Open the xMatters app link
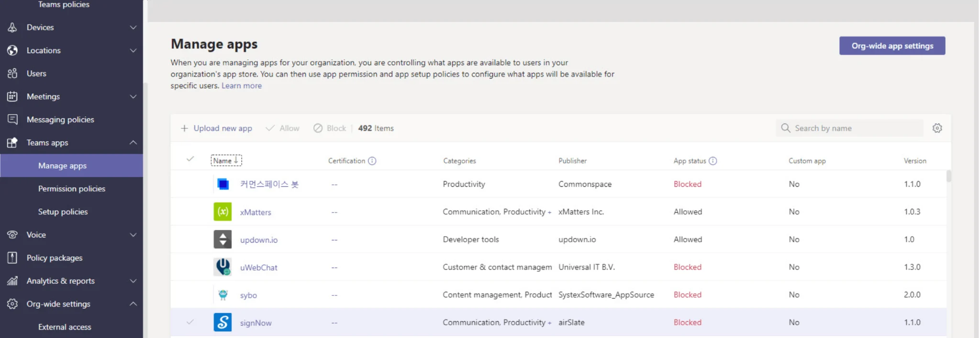This screenshot has height=338, width=980. (x=256, y=212)
